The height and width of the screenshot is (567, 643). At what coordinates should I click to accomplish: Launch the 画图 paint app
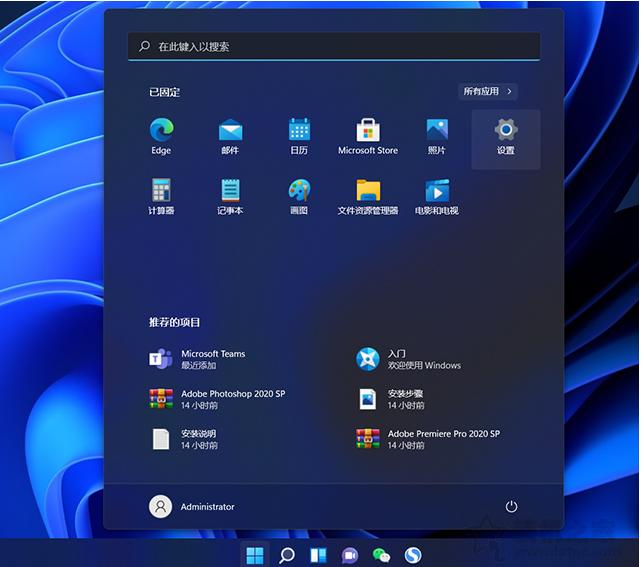tap(299, 197)
